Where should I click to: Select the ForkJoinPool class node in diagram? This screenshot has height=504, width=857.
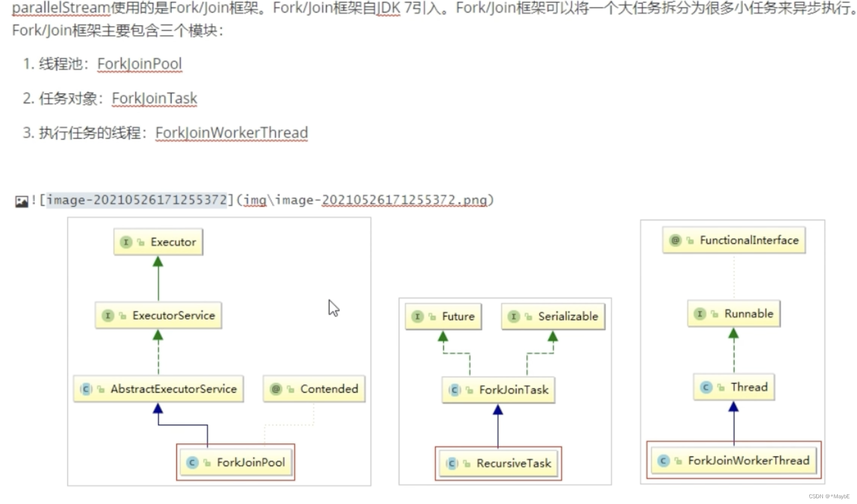(236, 462)
